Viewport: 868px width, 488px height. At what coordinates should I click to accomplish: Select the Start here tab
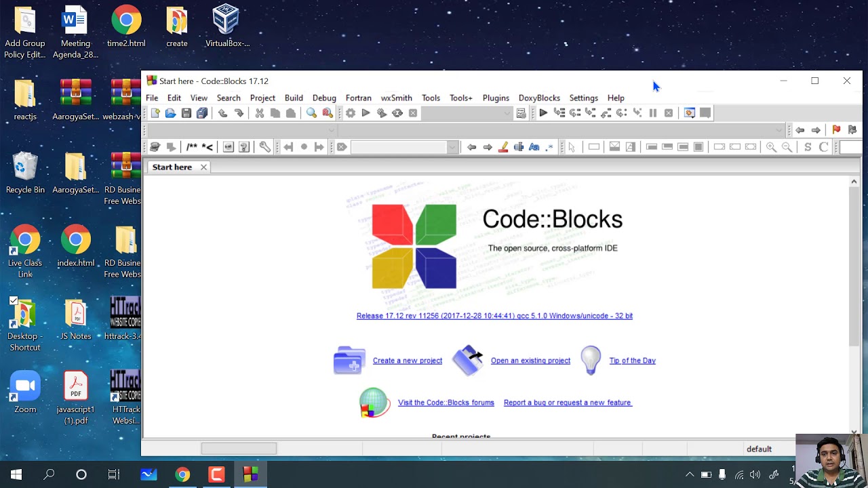[x=172, y=167]
